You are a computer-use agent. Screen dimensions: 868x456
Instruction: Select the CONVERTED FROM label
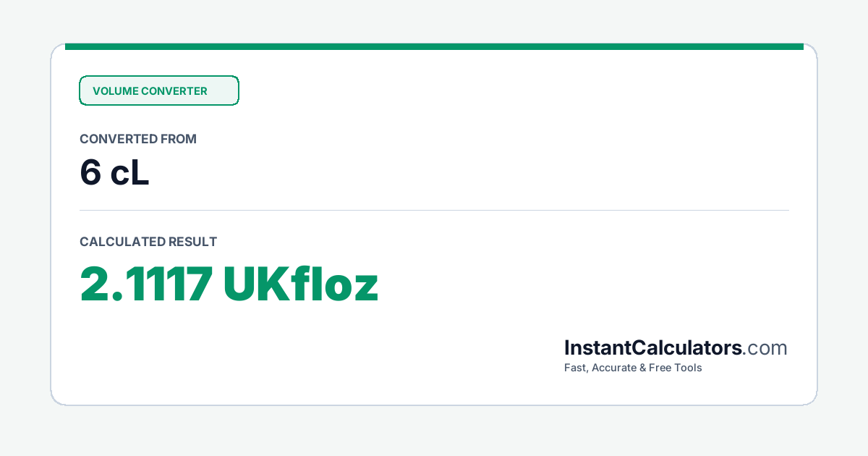click(138, 139)
